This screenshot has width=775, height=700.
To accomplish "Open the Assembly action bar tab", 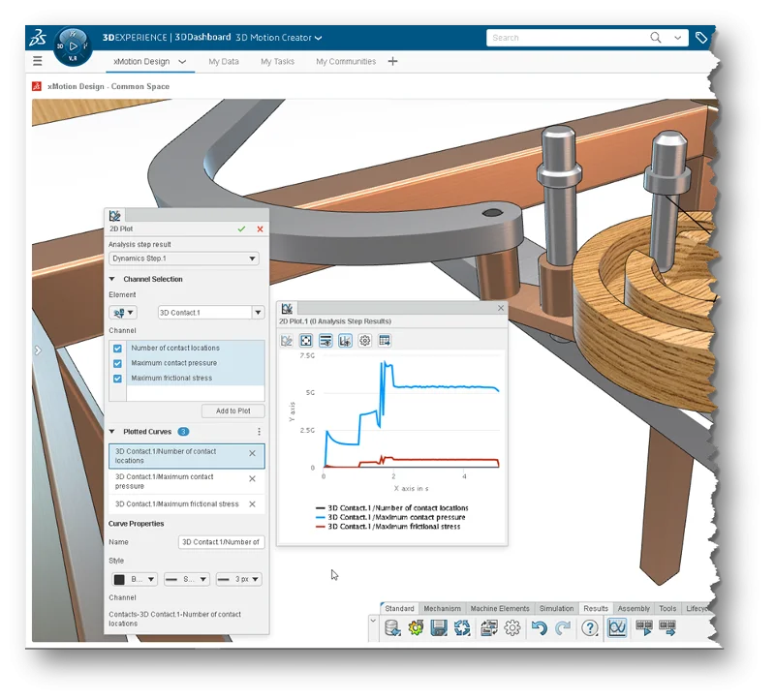I will 634,608.
